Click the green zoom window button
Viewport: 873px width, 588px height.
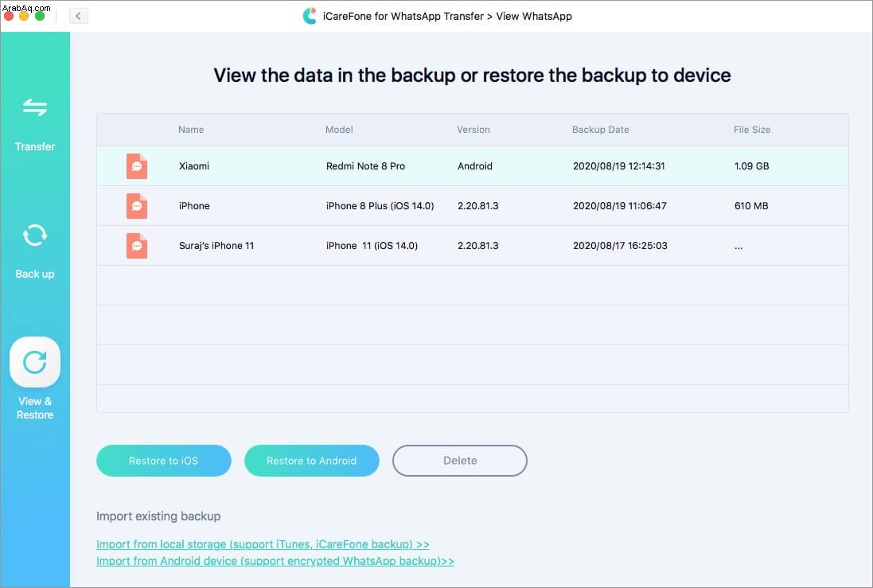[40, 16]
